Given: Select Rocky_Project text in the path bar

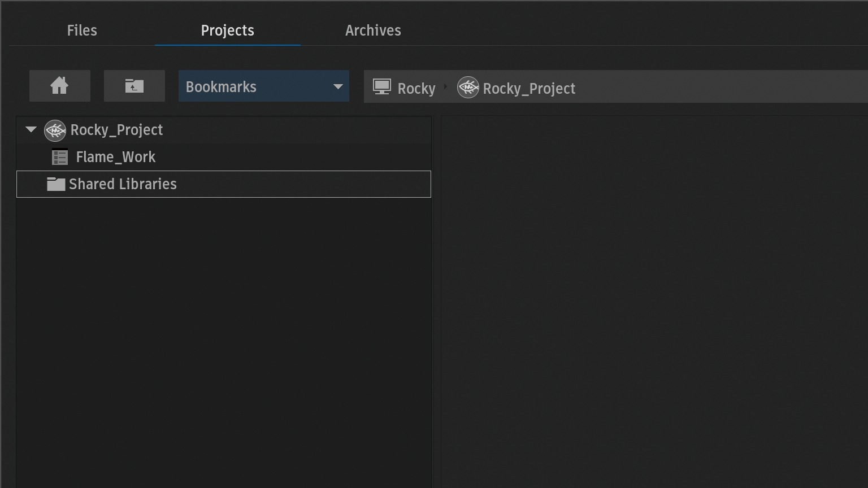Looking at the screenshot, I should tap(529, 89).
